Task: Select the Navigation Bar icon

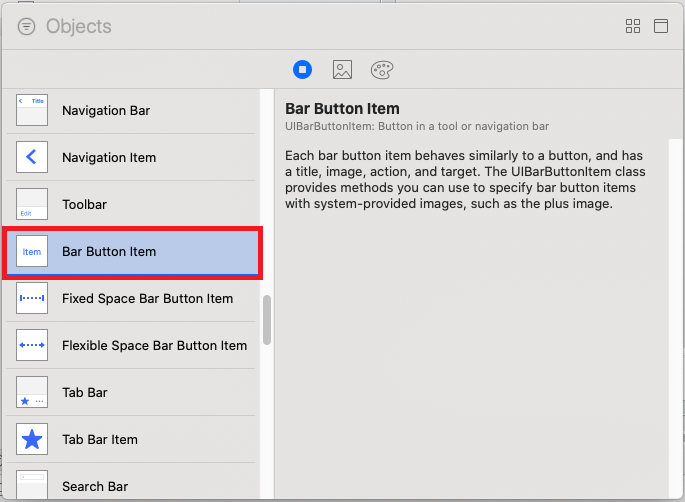Action: click(x=32, y=110)
